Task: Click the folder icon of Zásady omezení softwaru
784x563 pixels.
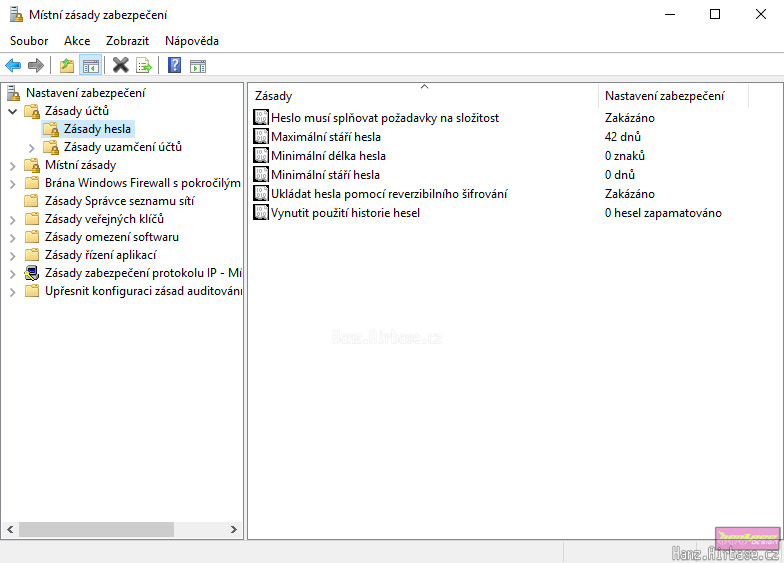Action: 32,236
